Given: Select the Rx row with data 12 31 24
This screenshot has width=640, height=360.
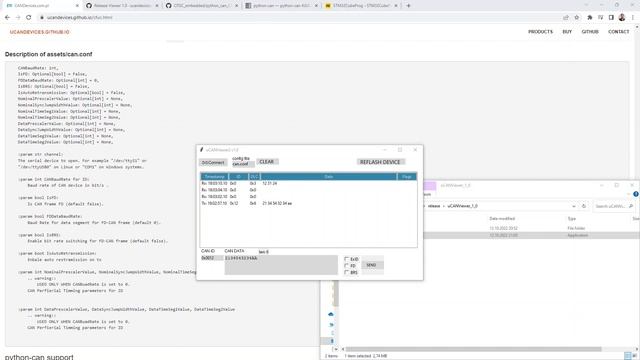Looking at the screenshot, I should [x=309, y=184].
